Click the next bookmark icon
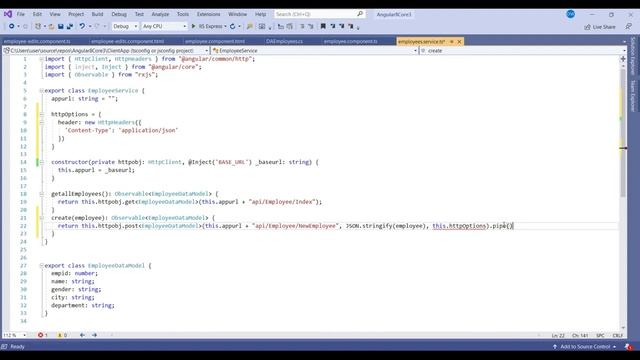This screenshot has height=360, width=640. click(x=342, y=27)
